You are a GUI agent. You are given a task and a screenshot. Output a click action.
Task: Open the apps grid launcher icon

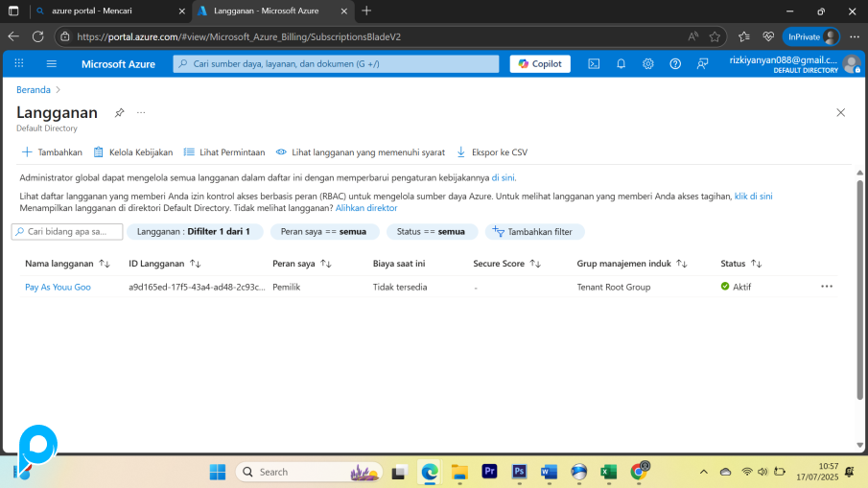(x=19, y=64)
